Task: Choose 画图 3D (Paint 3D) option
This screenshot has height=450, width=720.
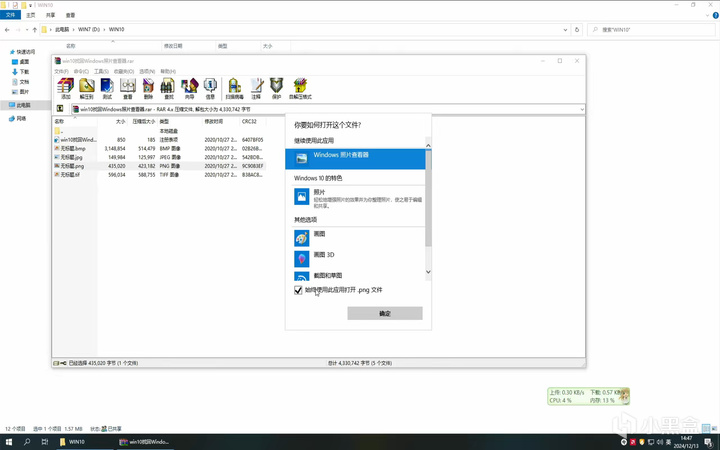Action: pos(358,259)
